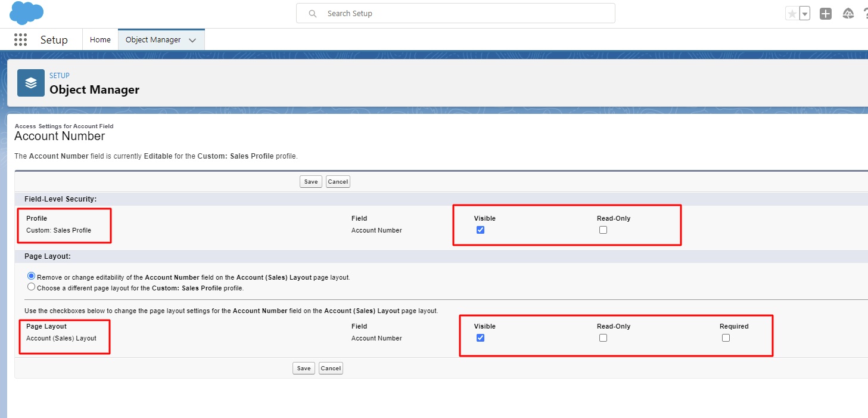Check Read-Only under Field-Level Security
The width and height of the screenshot is (868, 418).
coord(603,230)
